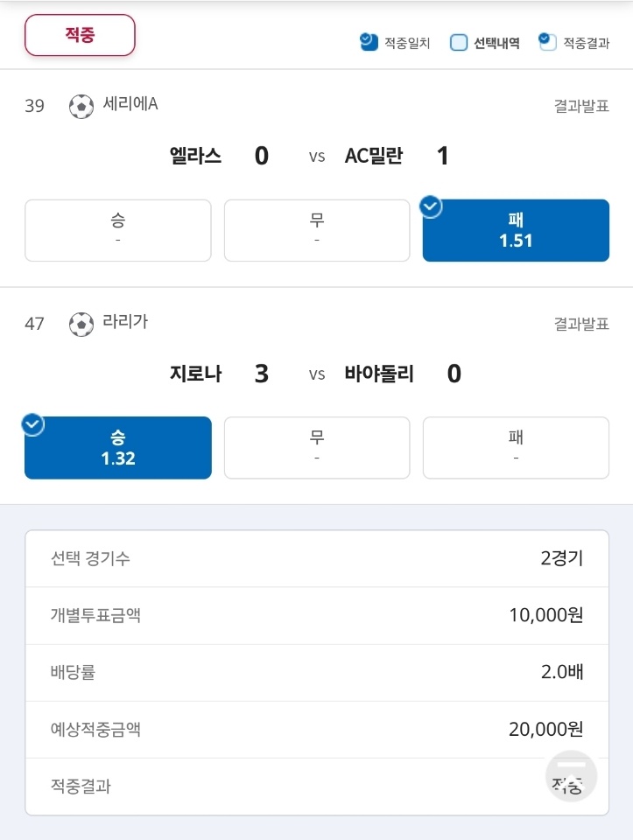Select the 승 1.32 option for 지로나 match
This screenshot has height=840, width=633.
pyautogui.click(x=118, y=448)
